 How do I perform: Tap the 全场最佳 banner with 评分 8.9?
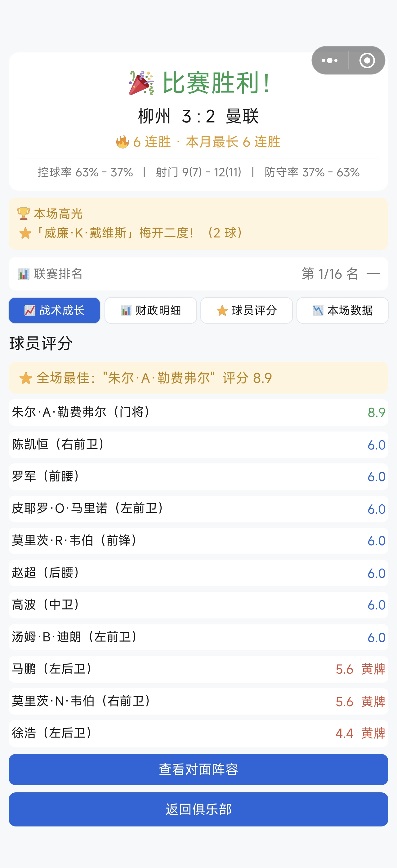198,378
